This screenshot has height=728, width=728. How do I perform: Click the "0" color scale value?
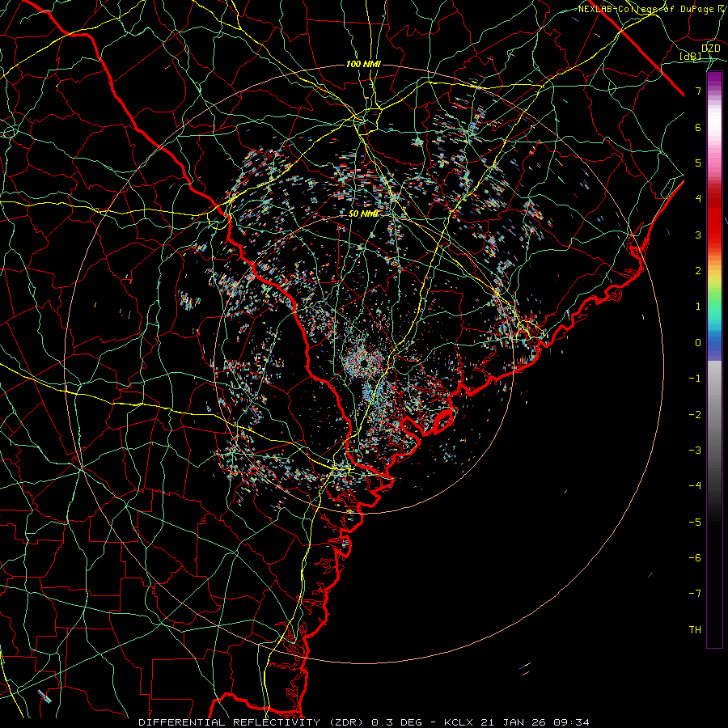click(698, 343)
